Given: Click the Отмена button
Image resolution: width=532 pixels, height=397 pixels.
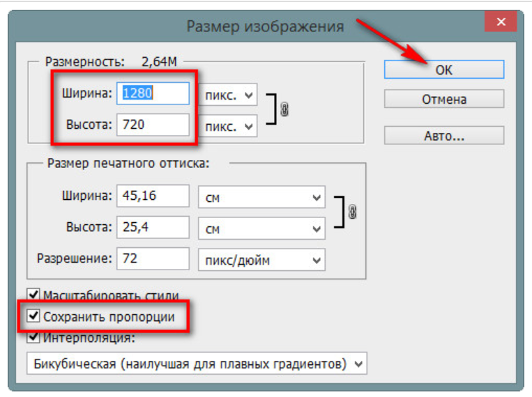Looking at the screenshot, I should point(443,100).
